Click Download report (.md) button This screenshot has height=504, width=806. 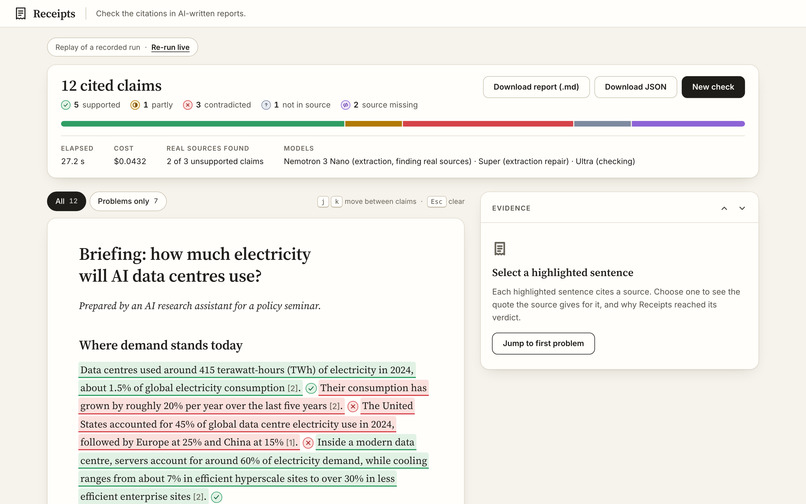pyautogui.click(x=536, y=87)
